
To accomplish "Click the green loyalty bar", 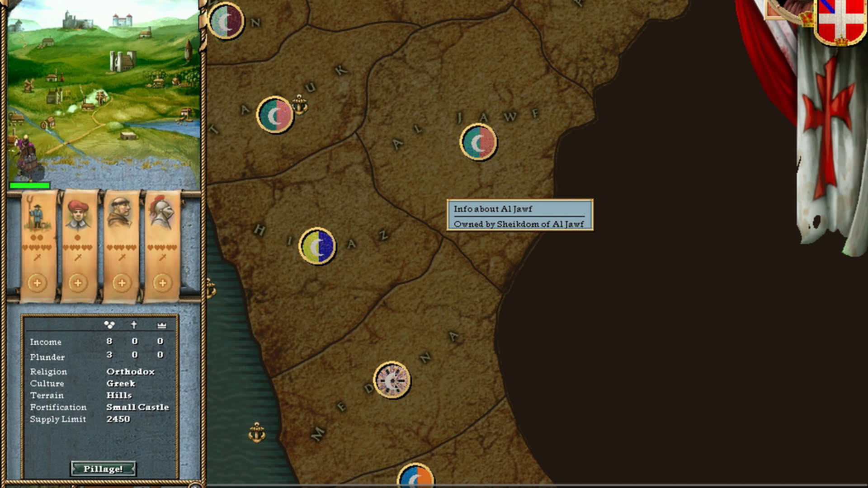I will pos(30,185).
